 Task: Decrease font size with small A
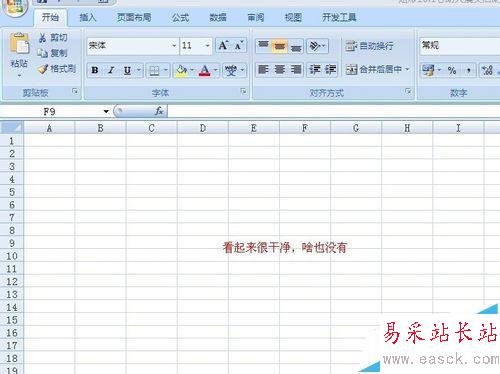[x=239, y=45]
